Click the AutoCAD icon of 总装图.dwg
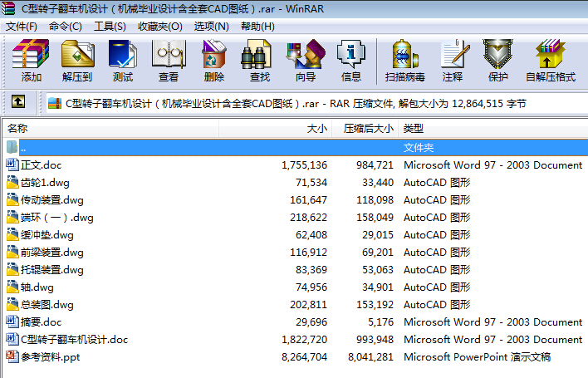 pos(12,305)
